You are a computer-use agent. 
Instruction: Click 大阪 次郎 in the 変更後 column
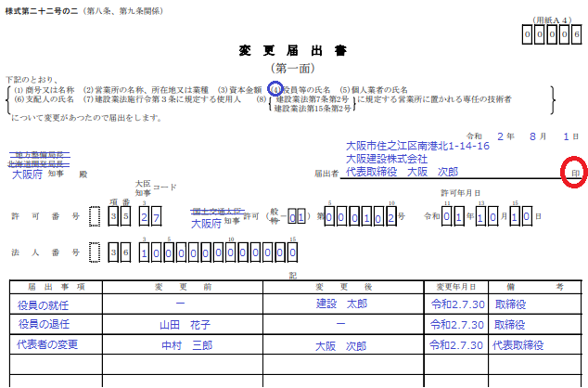[340, 346]
